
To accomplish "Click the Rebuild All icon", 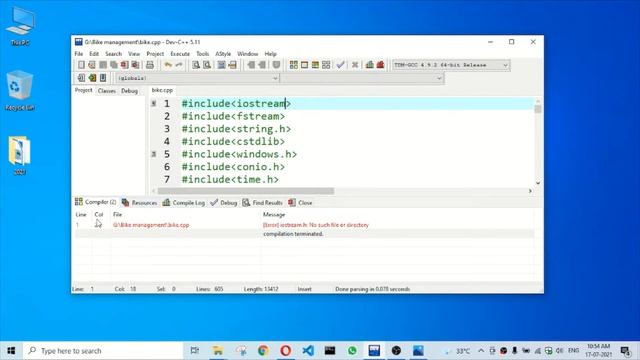I will (x=326, y=65).
